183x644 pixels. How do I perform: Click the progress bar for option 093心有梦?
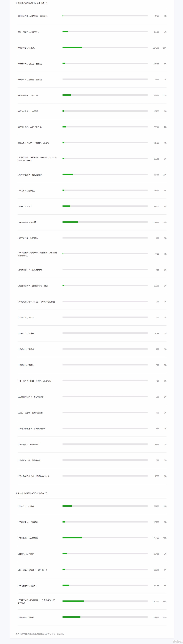tap(105, 48)
